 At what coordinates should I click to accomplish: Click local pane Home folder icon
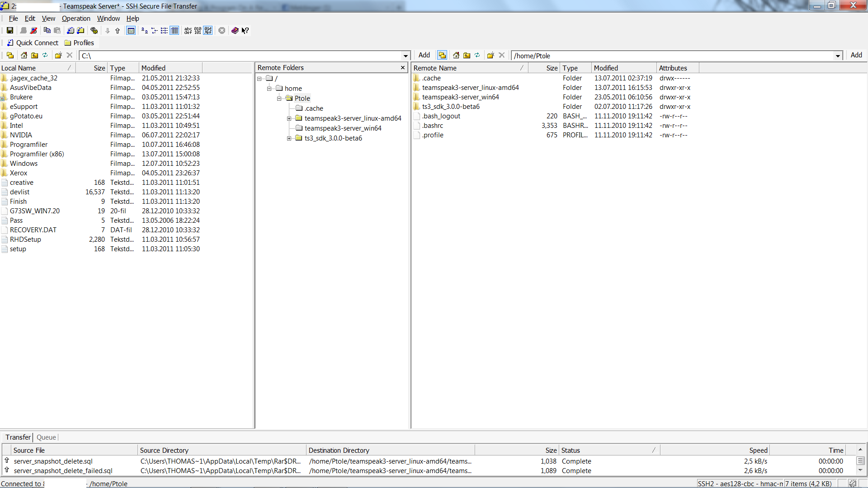[x=24, y=55]
